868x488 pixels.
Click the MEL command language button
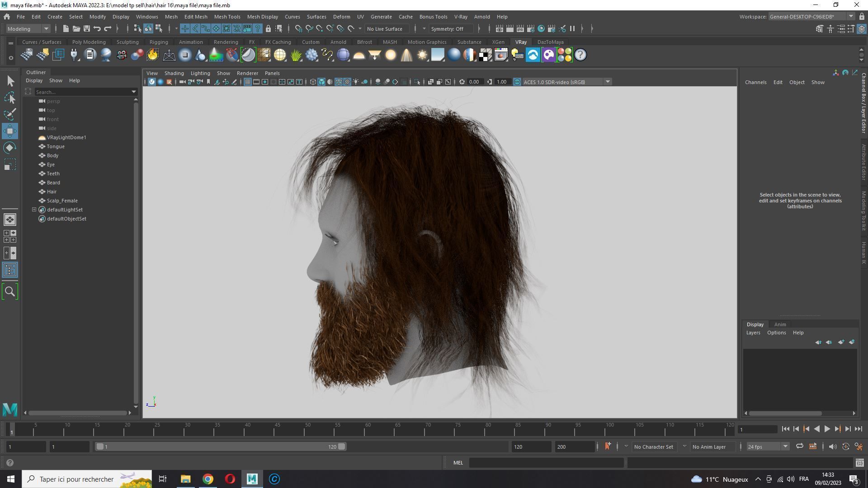click(x=458, y=463)
